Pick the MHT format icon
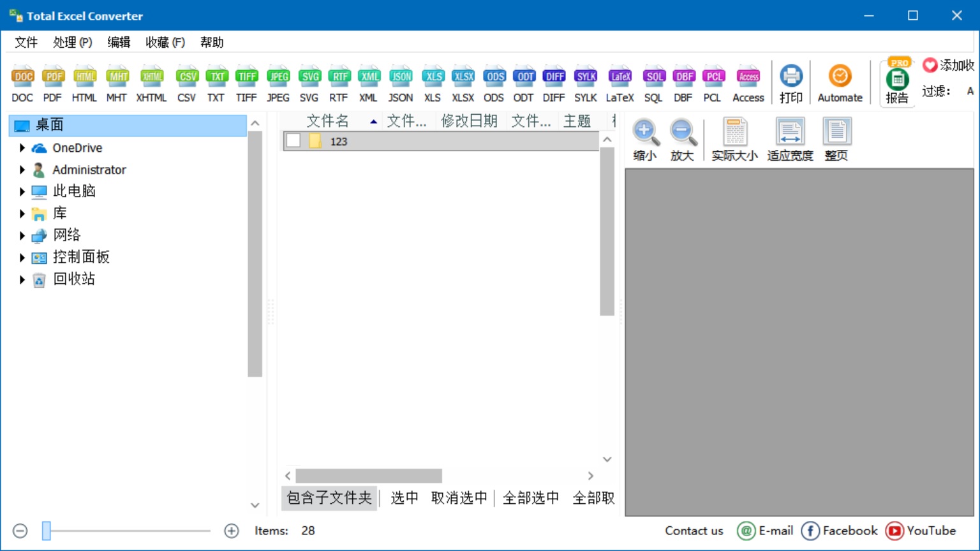The width and height of the screenshot is (980, 551). click(x=117, y=84)
